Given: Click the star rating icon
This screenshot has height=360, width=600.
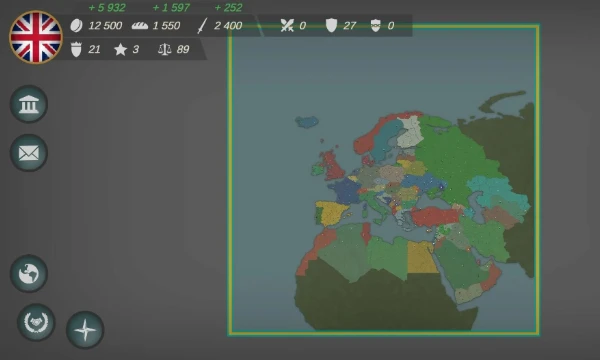Looking at the screenshot, I should (121, 49).
